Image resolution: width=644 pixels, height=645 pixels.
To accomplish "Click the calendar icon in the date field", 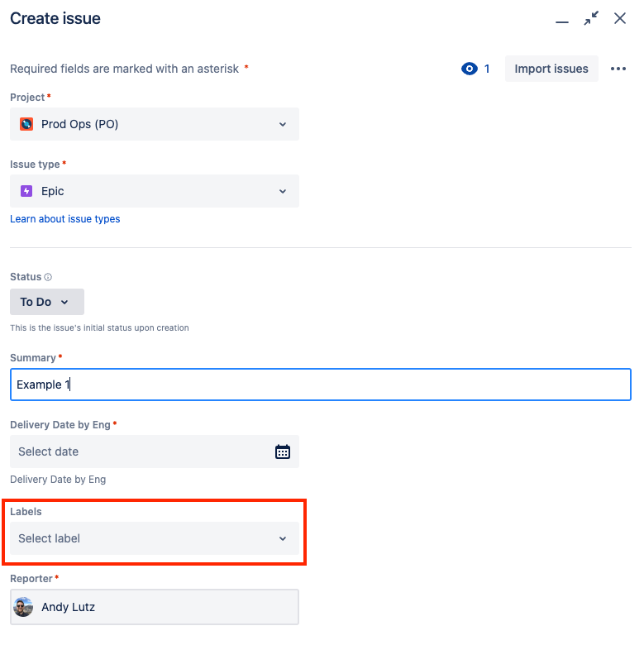I will [x=283, y=451].
